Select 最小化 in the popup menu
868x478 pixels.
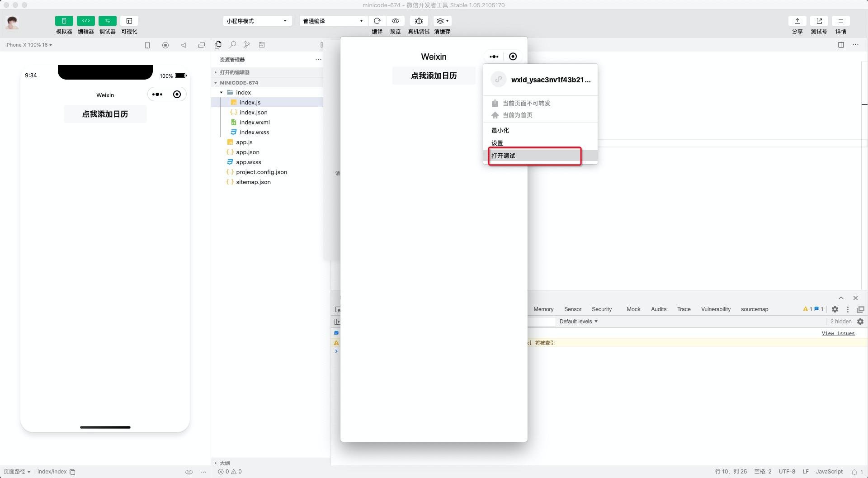point(540,130)
